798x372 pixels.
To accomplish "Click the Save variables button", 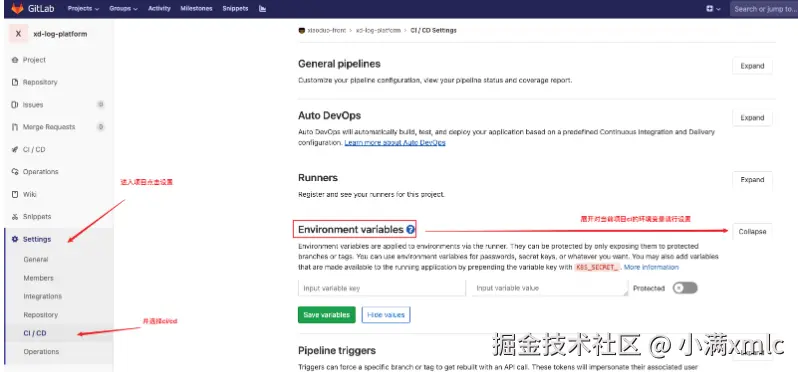I will coord(326,315).
